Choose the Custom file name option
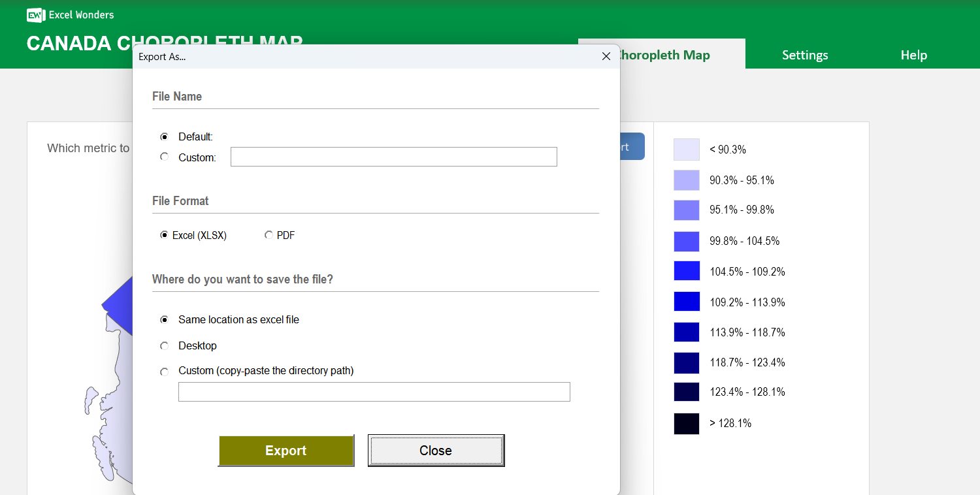Viewport: 980px width, 495px height. [x=164, y=157]
